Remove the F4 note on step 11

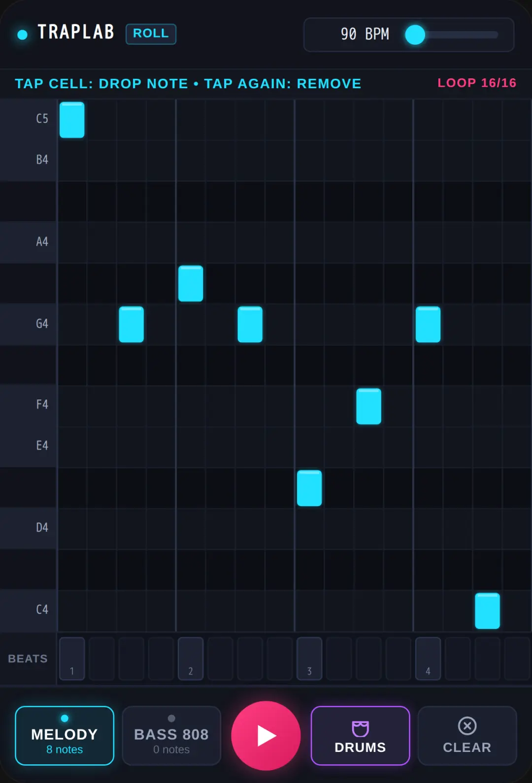369,406
